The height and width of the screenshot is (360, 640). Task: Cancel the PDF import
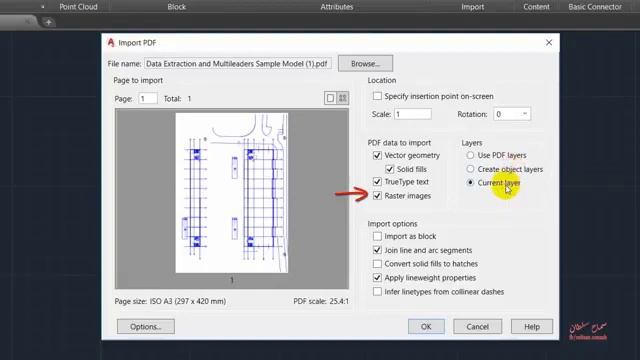(478, 327)
